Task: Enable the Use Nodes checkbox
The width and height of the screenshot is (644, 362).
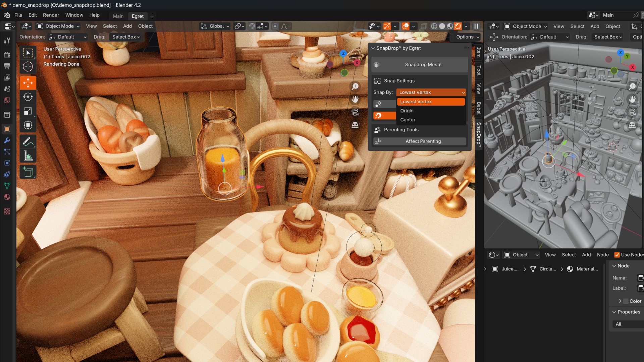Action: click(617, 255)
